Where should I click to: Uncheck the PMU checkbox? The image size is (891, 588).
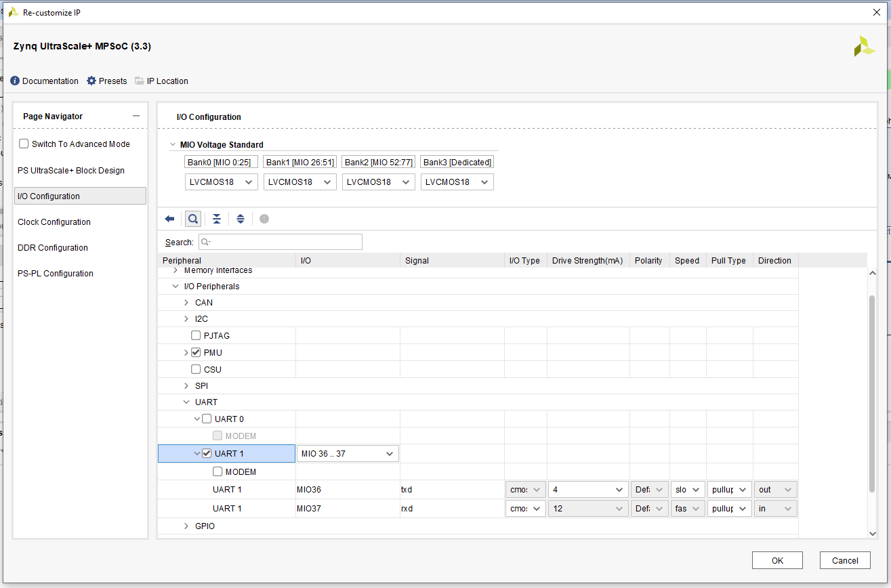tap(196, 352)
